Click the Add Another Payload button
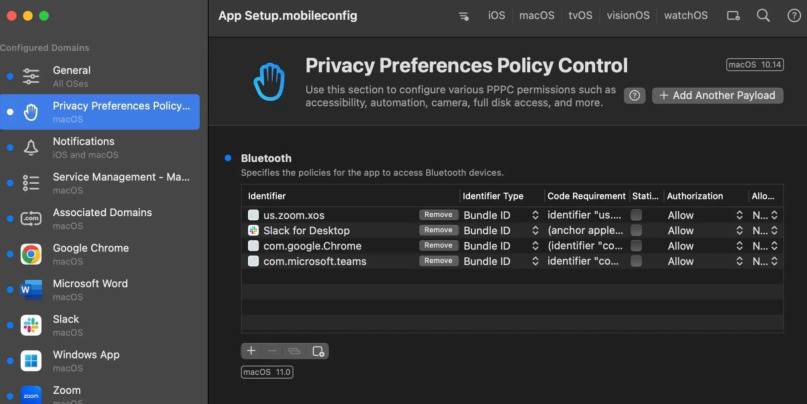The image size is (807, 404). pyautogui.click(x=717, y=95)
